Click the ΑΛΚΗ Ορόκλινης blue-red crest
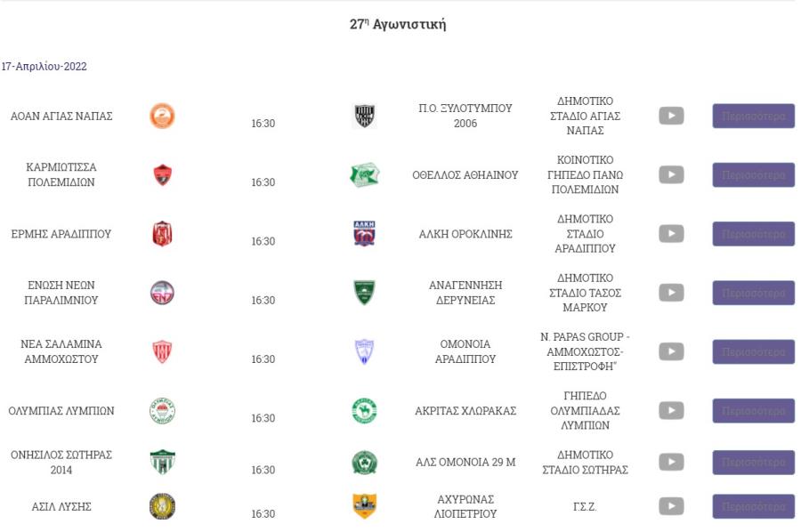 364,233
